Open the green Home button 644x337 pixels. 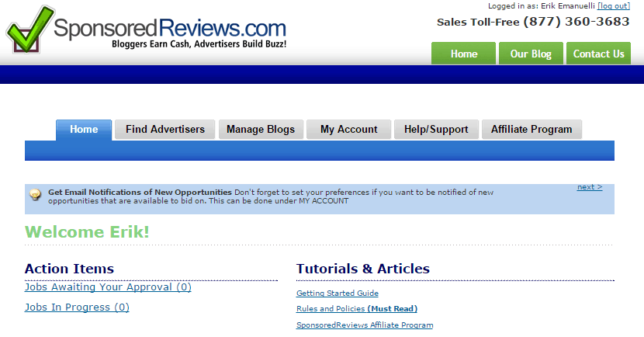[x=463, y=54]
